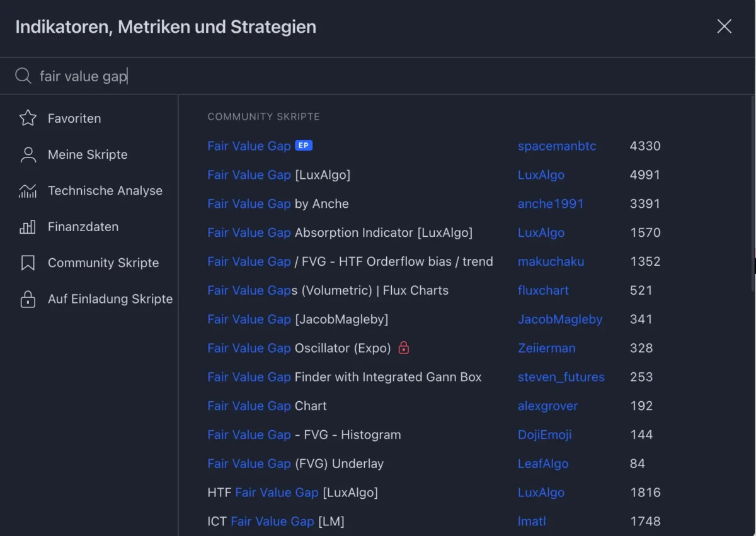Visit spacemanbtc author profile

tap(557, 145)
